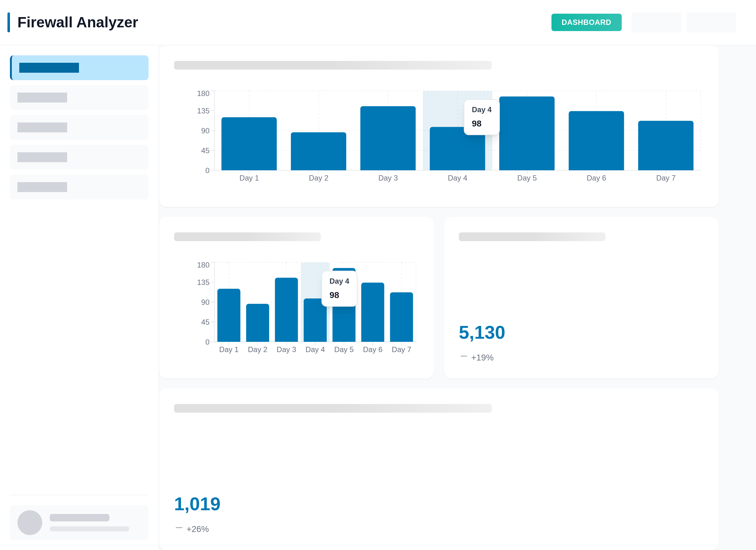Open the fifth sidebar menu item
Image resolution: width=756 pixels, height=550 pixels.
[79, 187]
